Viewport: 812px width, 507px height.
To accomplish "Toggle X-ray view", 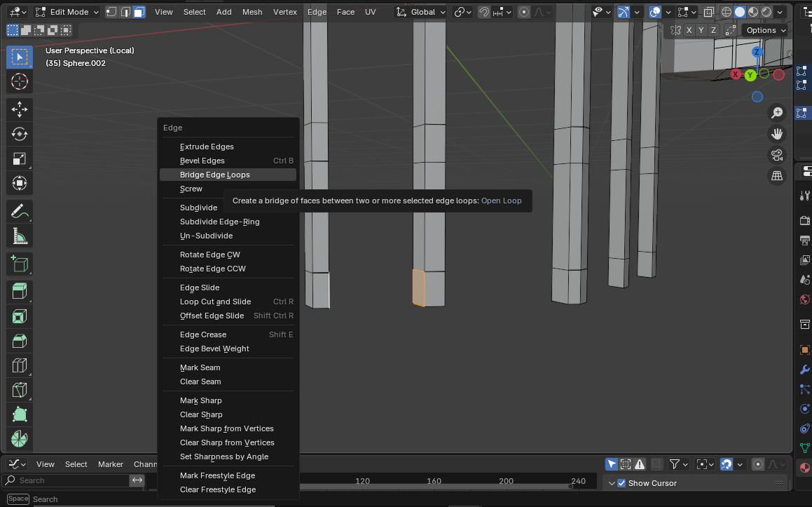I will (x=709, y=12).
